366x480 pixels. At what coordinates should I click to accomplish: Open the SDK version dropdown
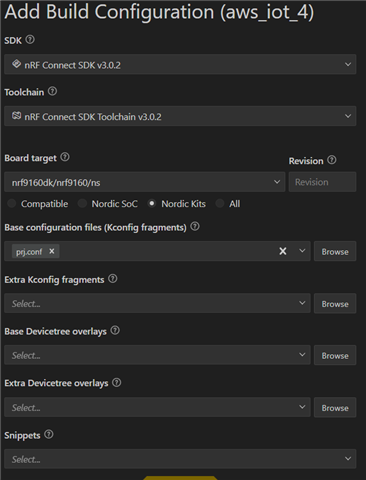point(180,64)
